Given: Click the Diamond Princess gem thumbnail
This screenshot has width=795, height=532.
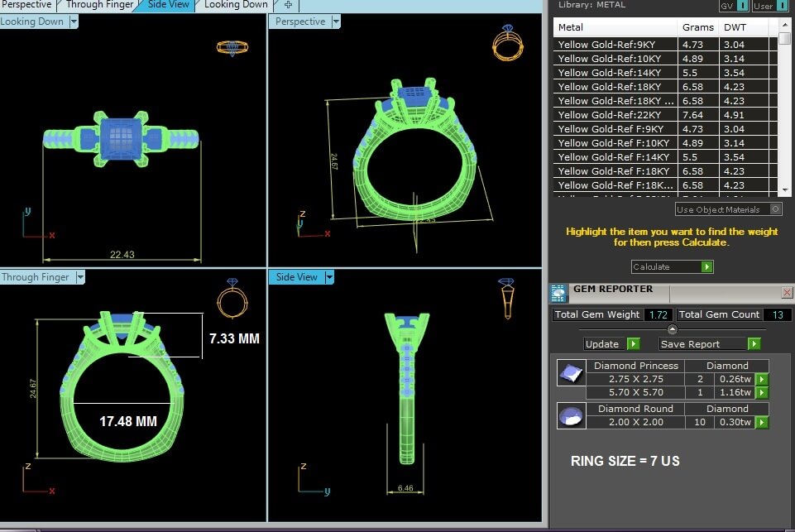Looking at the screenshot, I should [568, 373].
